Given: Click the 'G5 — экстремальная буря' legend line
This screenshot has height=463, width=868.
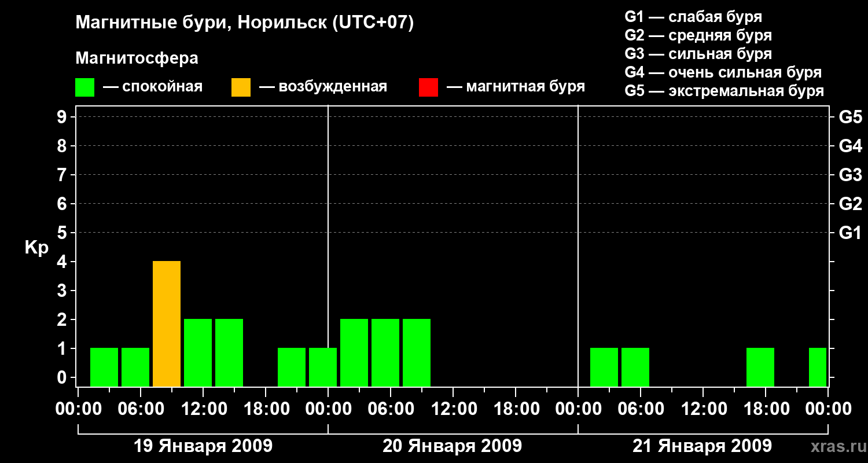Looking at the screenshot, I should click(x=724, y=91).
